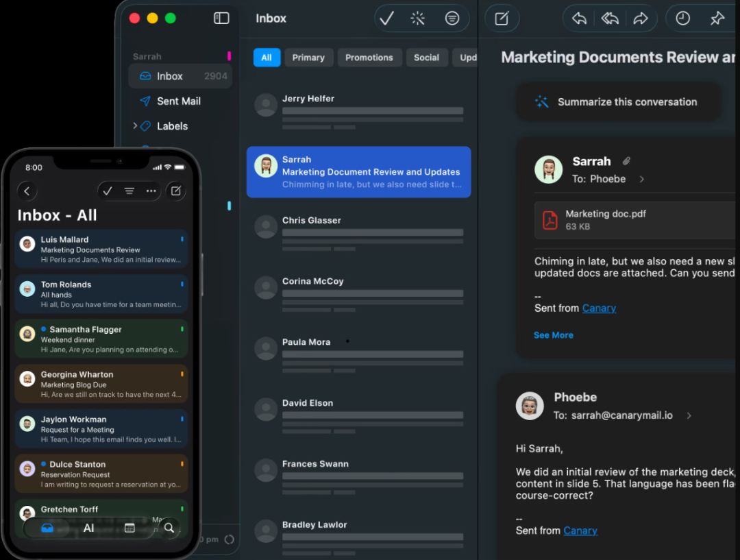Switch to the Promotions tab
The image size is (740, 560).
[x=369, y=58]
